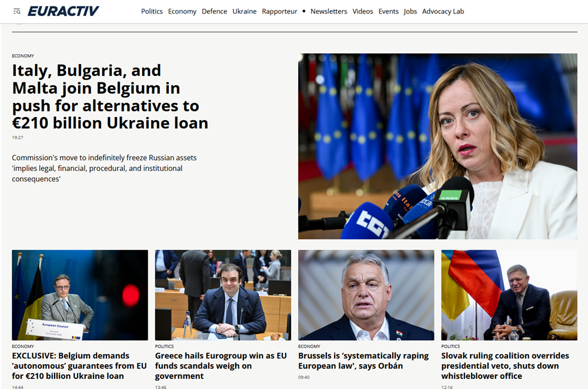Open Rapporteur from the top navigation
Screen dimensions: 588x389
[279, 11]
